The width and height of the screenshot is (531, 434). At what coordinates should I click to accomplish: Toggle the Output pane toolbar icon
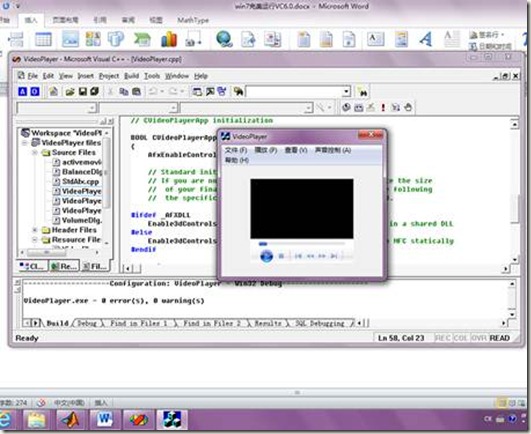tap(210, 91)
